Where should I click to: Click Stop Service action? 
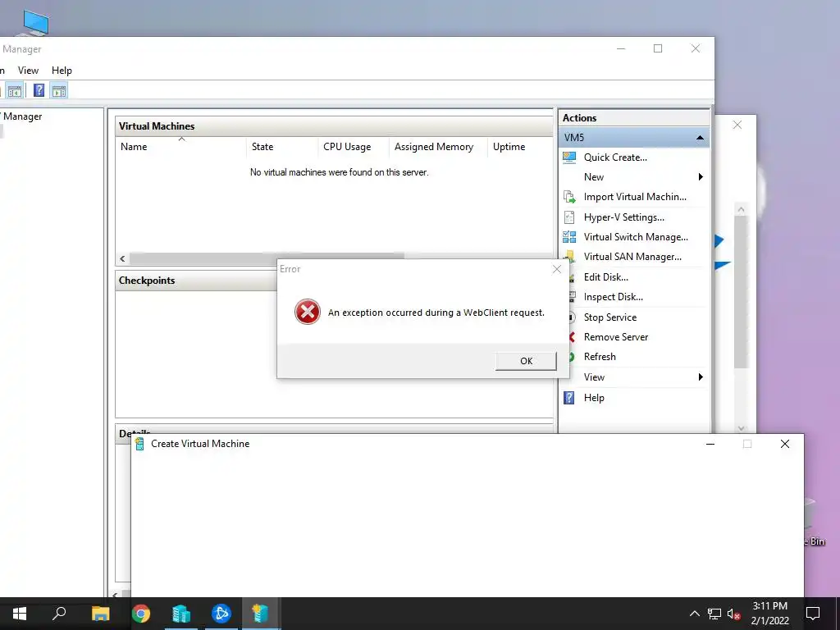pos(610,317)
